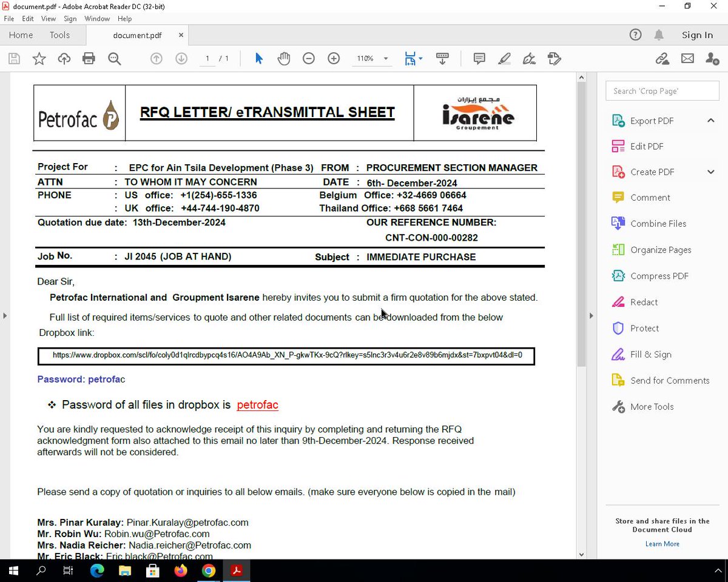Switch to the Home tab

click(x=21, y=35)
